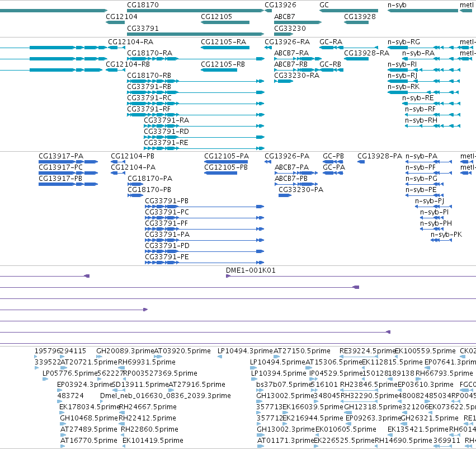Select protein CG13917-PA
The image size is (476, 449).
[68, 162]
